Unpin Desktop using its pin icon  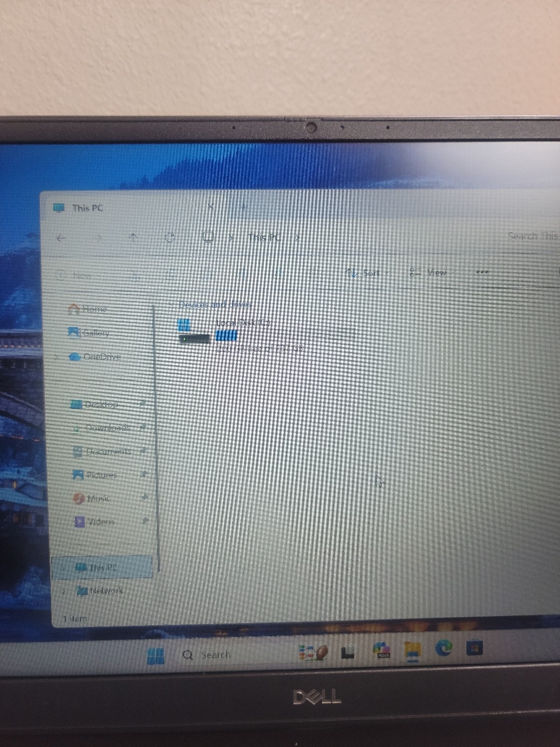click(142, 403)
